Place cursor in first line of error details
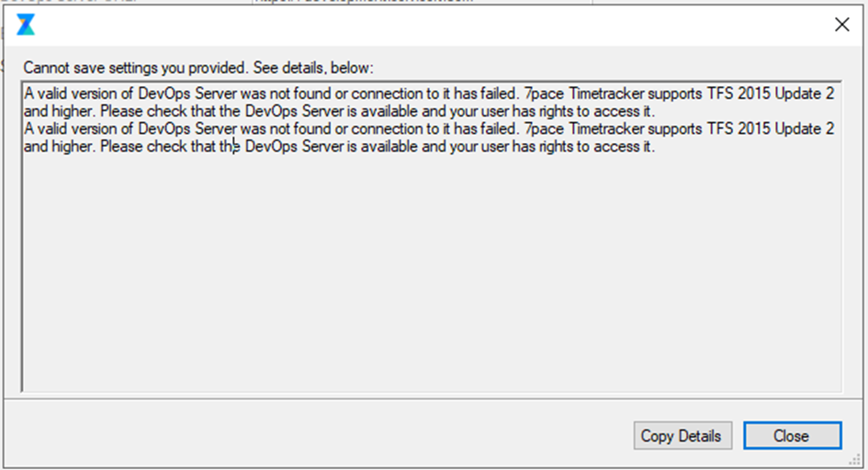Screen dimensions: 868x470 pyautogui.click(x=428, y=94)
